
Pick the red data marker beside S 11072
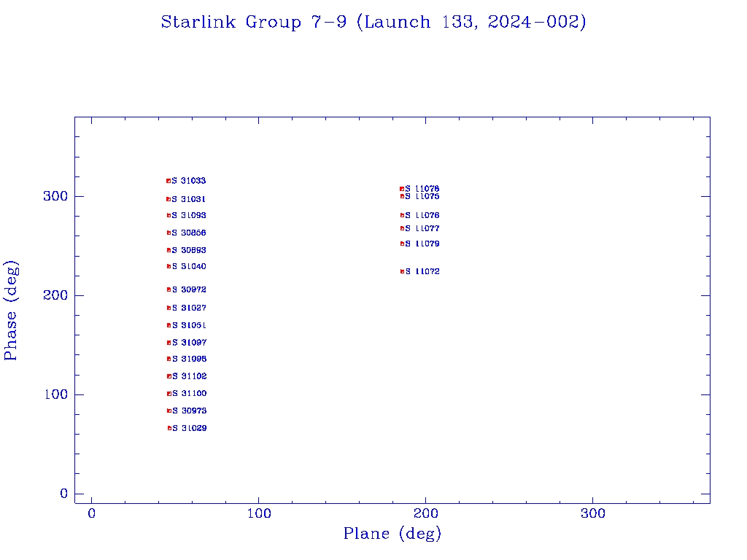tap(402, 271)
